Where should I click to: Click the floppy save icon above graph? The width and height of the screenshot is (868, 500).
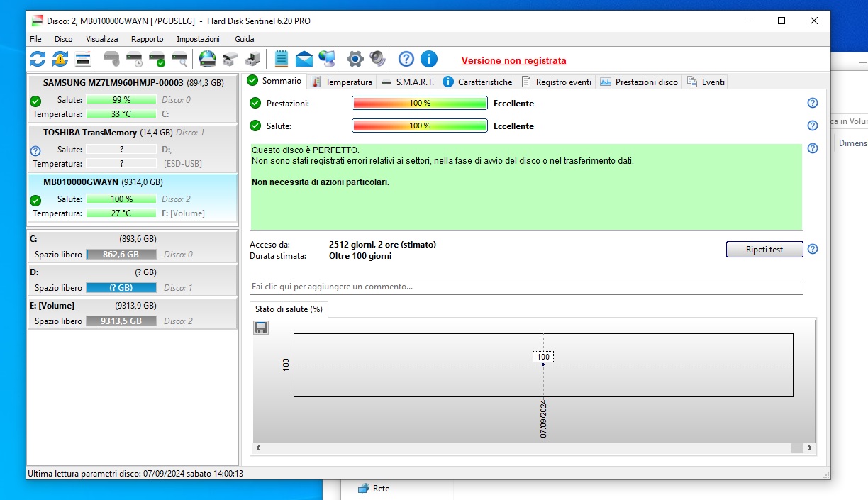(x=261, y=328)
